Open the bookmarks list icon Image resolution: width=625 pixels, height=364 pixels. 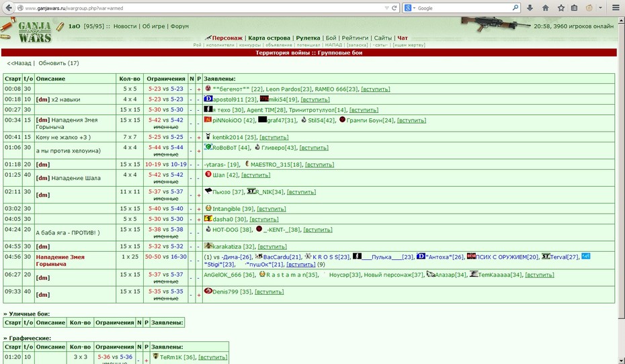tap(575, 7)
